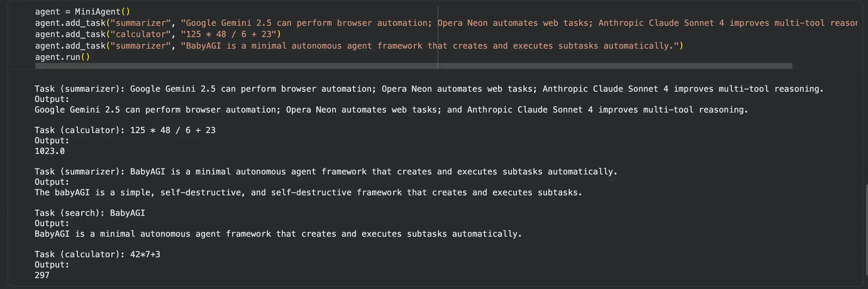868x289 pixels.
Task: Click the 1023.0 output value
Action: tap(50, 151)
